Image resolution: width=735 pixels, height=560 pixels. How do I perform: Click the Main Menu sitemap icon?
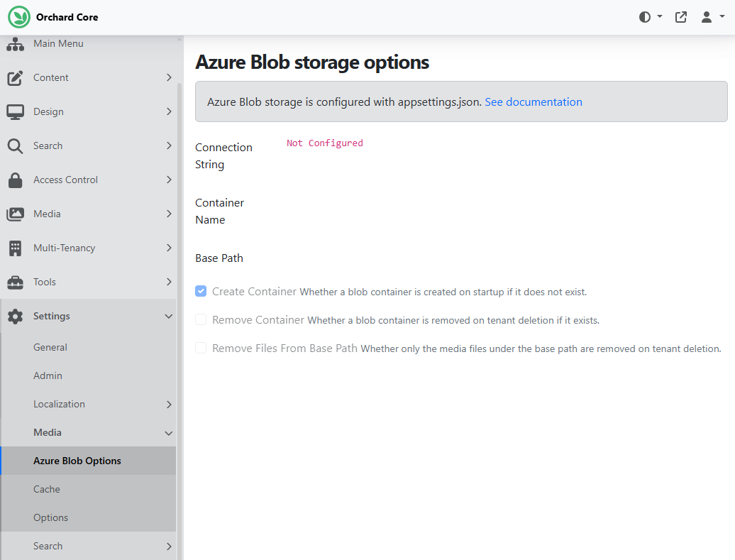pyautogui.click(x=16, y=44)
